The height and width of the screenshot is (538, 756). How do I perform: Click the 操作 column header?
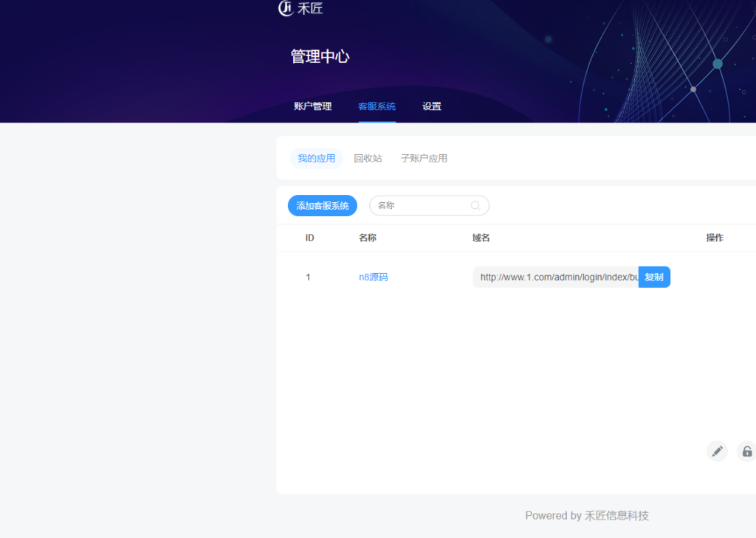click(715, 238)
